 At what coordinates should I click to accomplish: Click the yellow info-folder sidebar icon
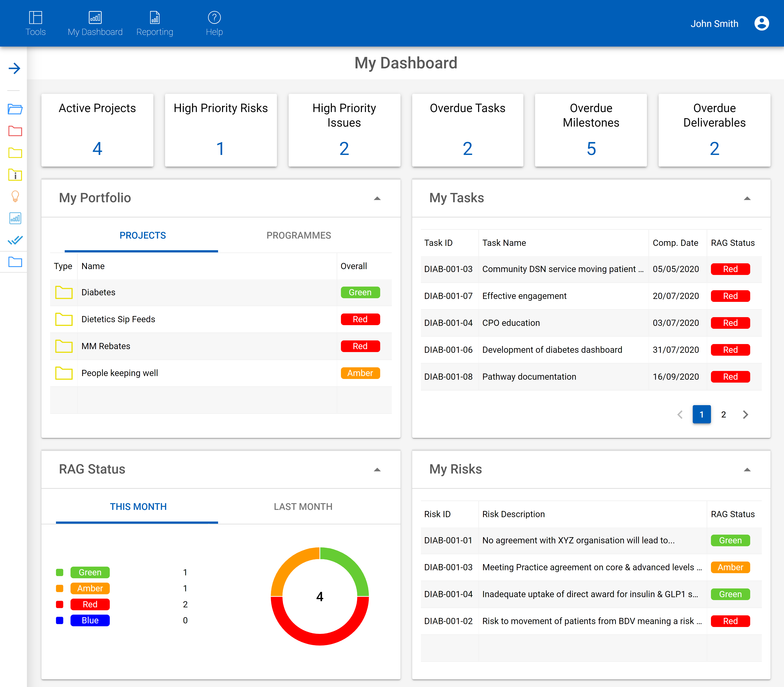(15, 174)
